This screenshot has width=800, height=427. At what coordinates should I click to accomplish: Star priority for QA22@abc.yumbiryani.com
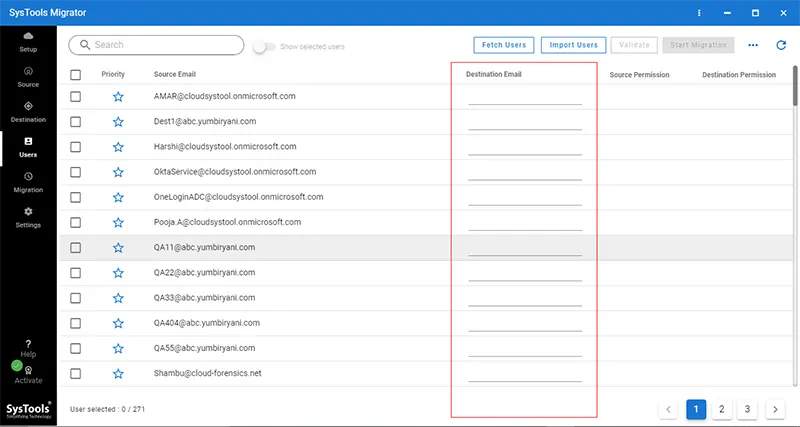coord(118,273)
